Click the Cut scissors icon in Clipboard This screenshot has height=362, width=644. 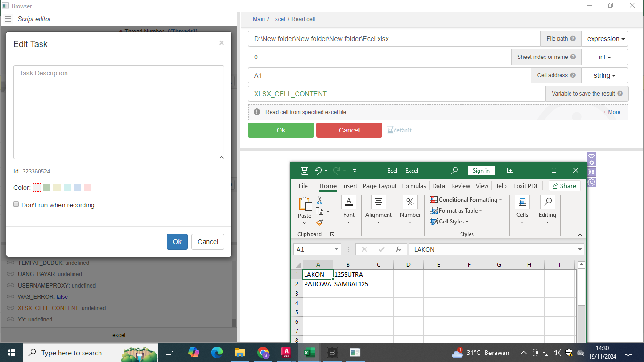click(320, 200)
